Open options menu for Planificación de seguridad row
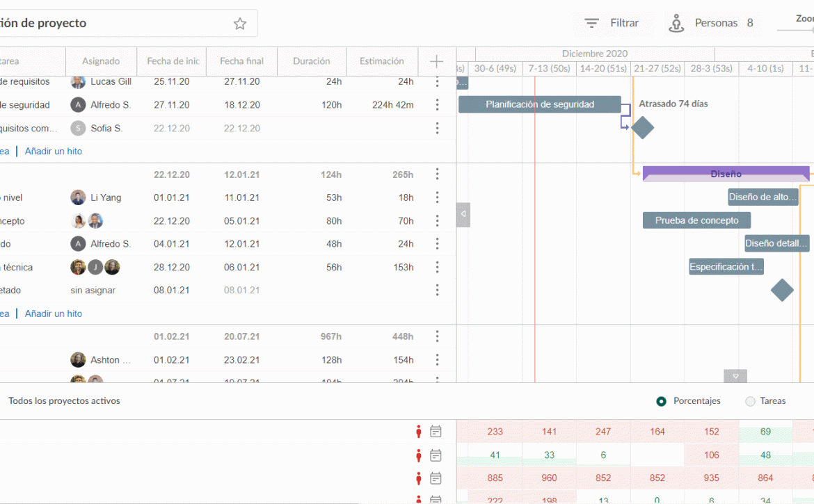This screenshot has width=814, height=504. pos(437,105)
